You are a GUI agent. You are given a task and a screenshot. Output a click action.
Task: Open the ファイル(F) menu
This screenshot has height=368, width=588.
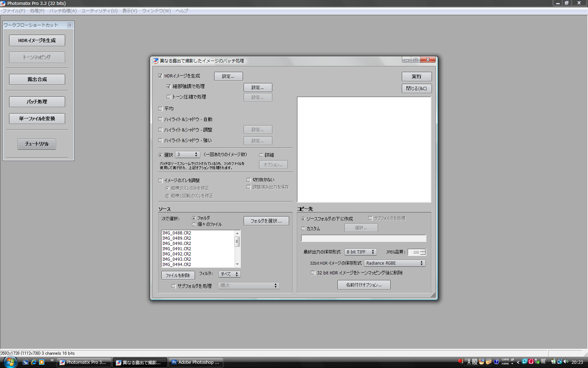(14, 11)
